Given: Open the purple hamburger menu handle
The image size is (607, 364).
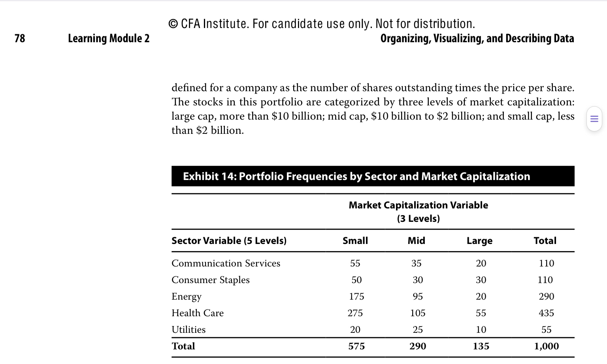Looking at the screenshot, I should click(594, 118).
